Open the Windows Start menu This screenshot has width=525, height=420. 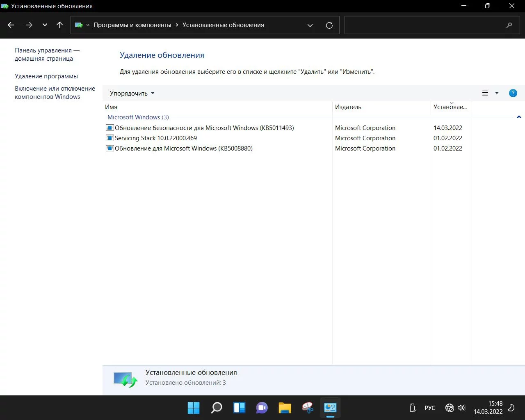(x=194, y=408)
